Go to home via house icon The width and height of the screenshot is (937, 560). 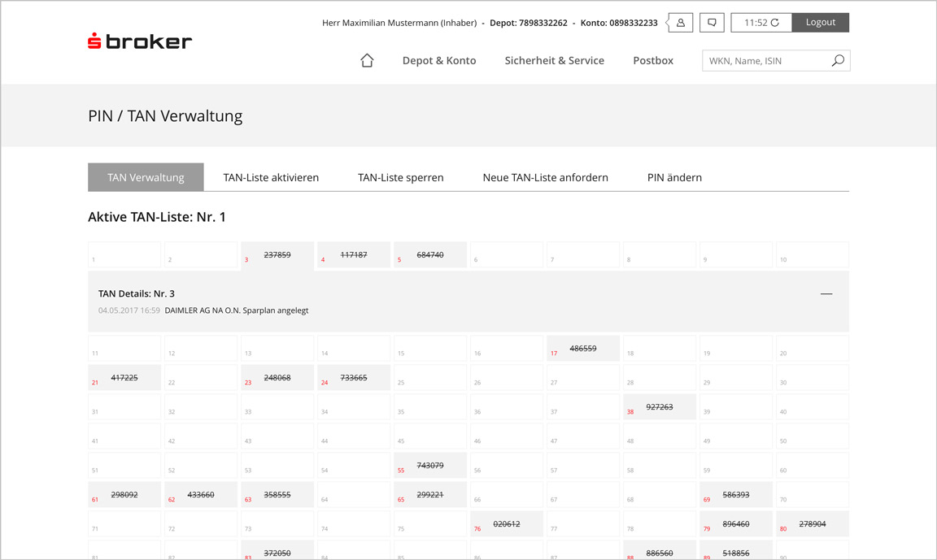coord(367,60)
